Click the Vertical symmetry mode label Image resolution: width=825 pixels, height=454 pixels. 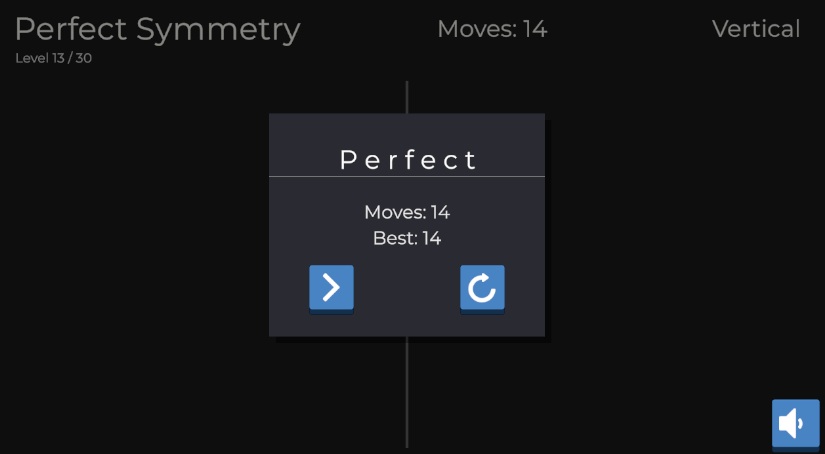pos(756,29)
